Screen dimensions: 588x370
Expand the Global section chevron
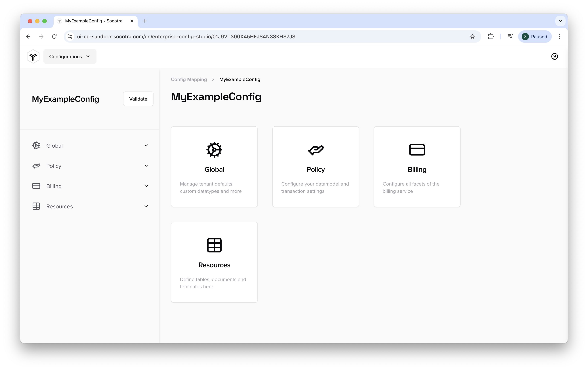[146, 146]
